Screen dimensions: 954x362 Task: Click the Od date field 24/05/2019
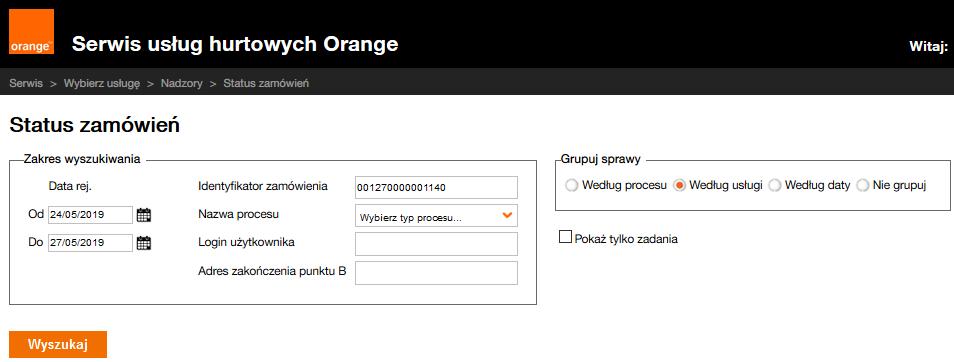[x=90, y=215]
